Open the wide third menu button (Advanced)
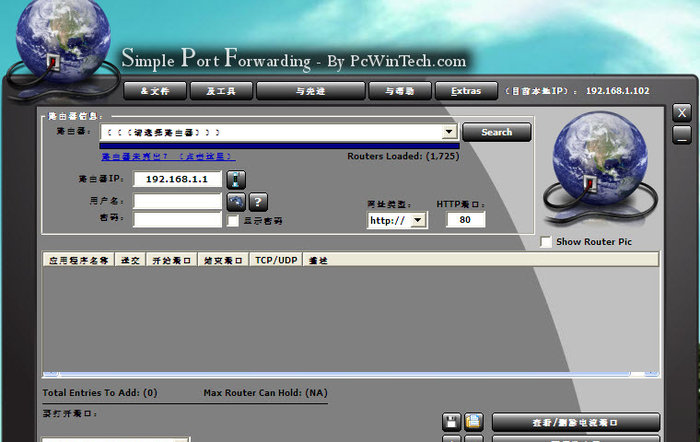Image resolution: width=700 pixels, height=442 pixels. point(311,91)
